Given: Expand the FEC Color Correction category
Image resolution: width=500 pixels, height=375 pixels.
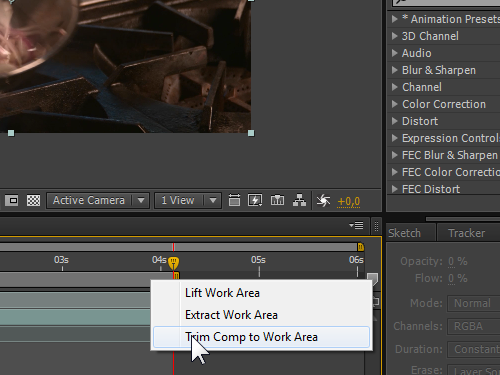Looking at the screenshot, I should pyautogui.click(x=395, y=172).
